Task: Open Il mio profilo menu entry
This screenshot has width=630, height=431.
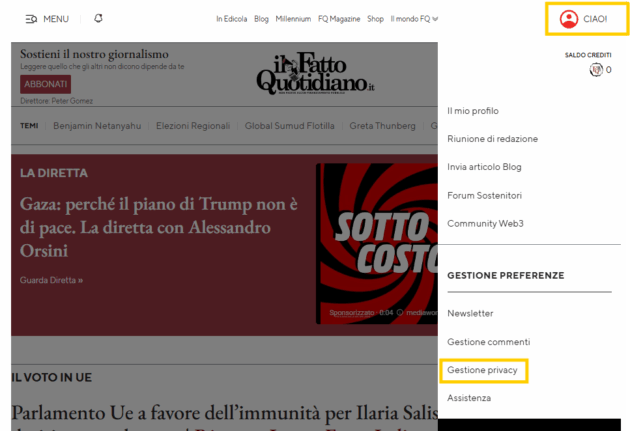Action: click(473, 111)
